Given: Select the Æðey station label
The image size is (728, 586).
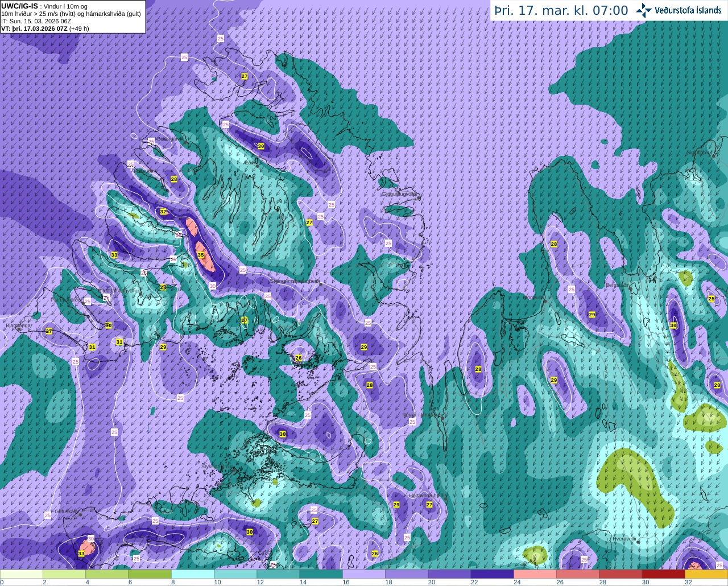Looking at the screenshot, I should point(250,163).
